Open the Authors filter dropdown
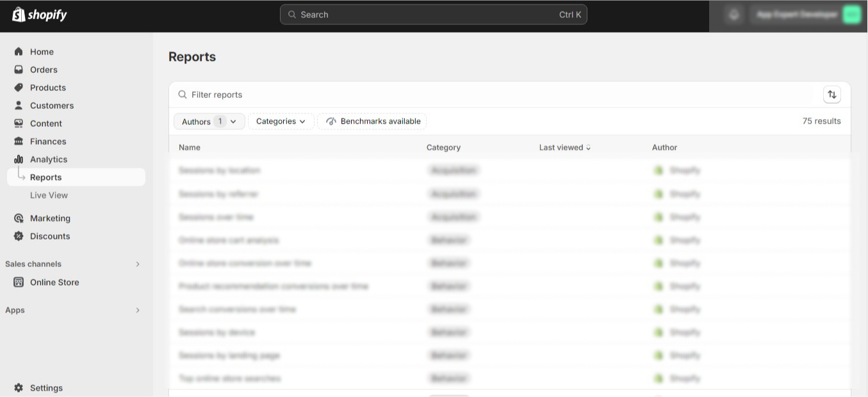The height and width of the screenshot is (397, 868). [209, 121]
